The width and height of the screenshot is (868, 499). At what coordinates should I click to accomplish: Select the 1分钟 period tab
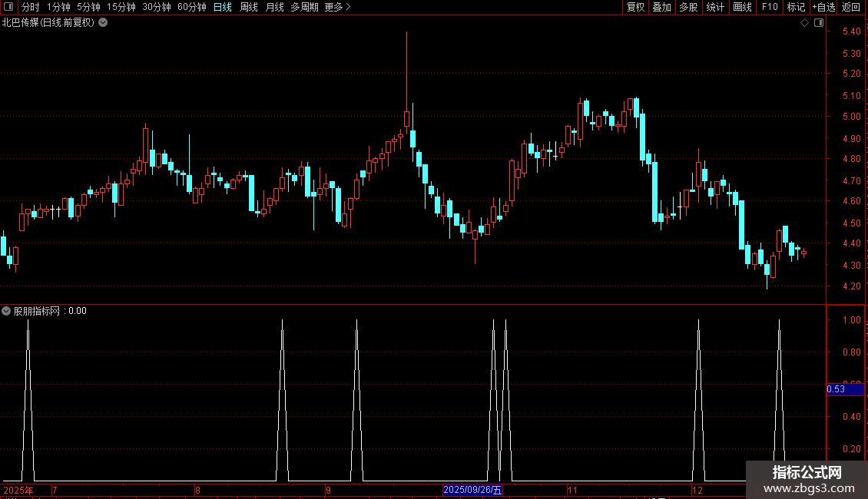[58, 7]
